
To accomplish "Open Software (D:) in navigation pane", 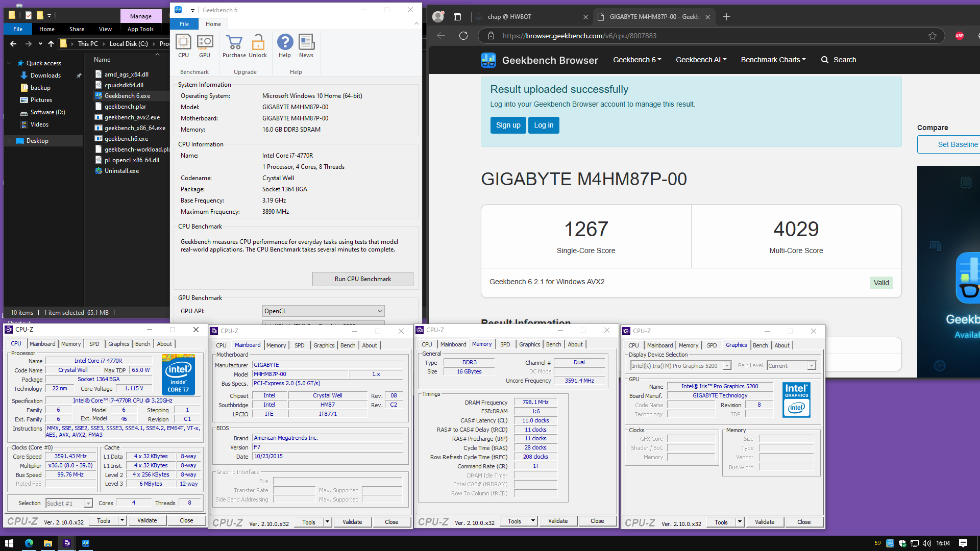I will click(x=47, y=112).
